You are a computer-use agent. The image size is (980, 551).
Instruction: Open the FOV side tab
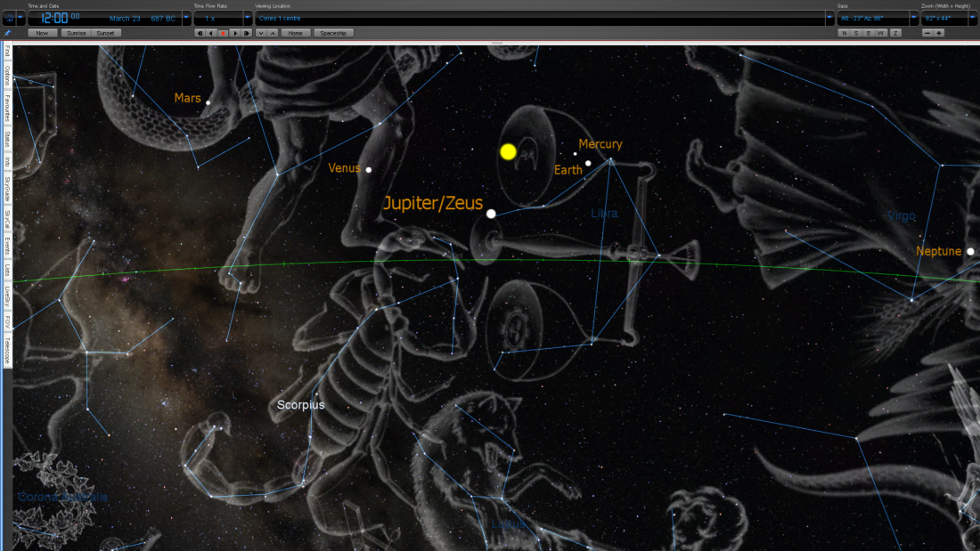(x=7, y=321)
